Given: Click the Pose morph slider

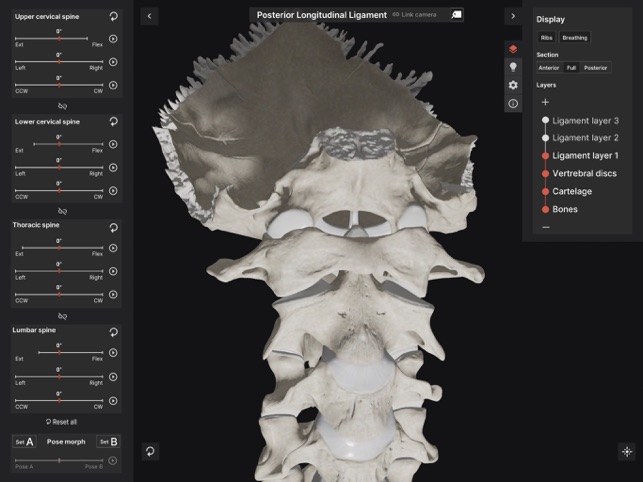Looking at the screenshot, I should coord(59,460).
